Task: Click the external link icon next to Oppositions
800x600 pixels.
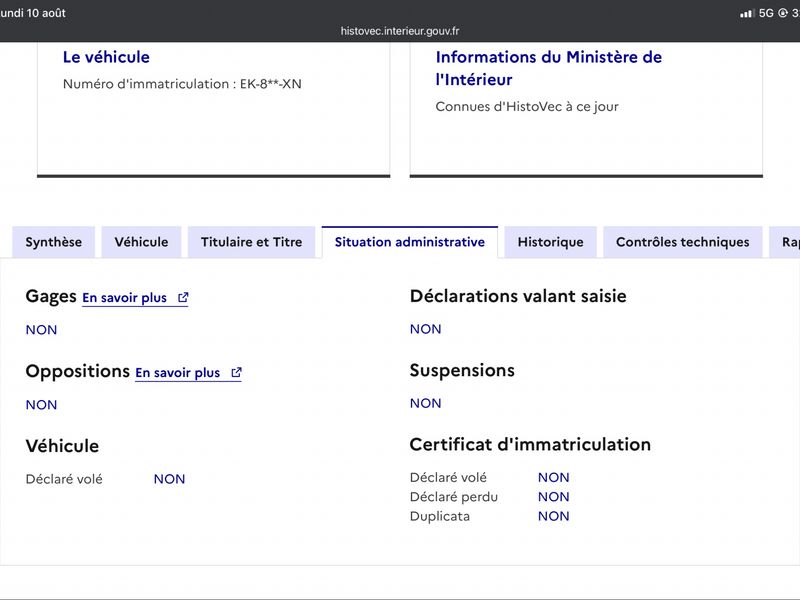Action: 236,372
